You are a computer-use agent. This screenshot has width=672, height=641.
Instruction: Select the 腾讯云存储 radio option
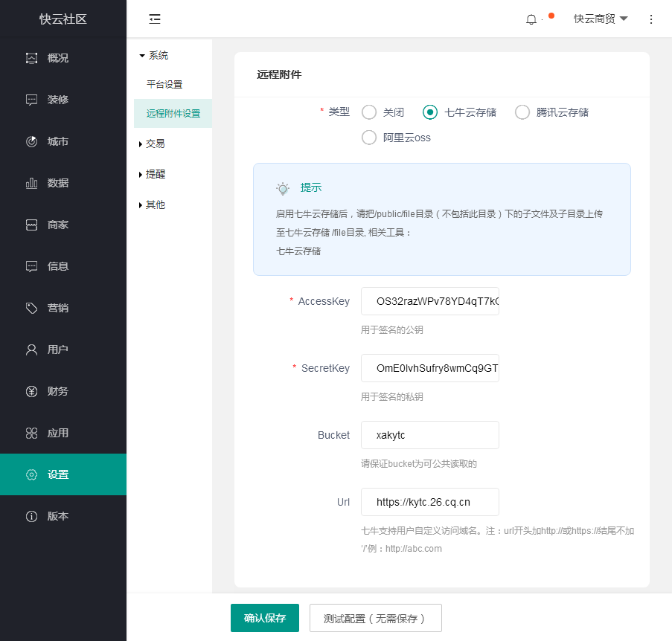coord(522,112)
